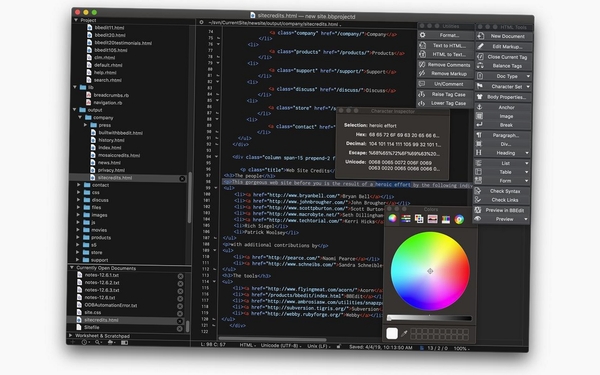
Task: Click the current color white swatch
Action: tap(392, 334)
